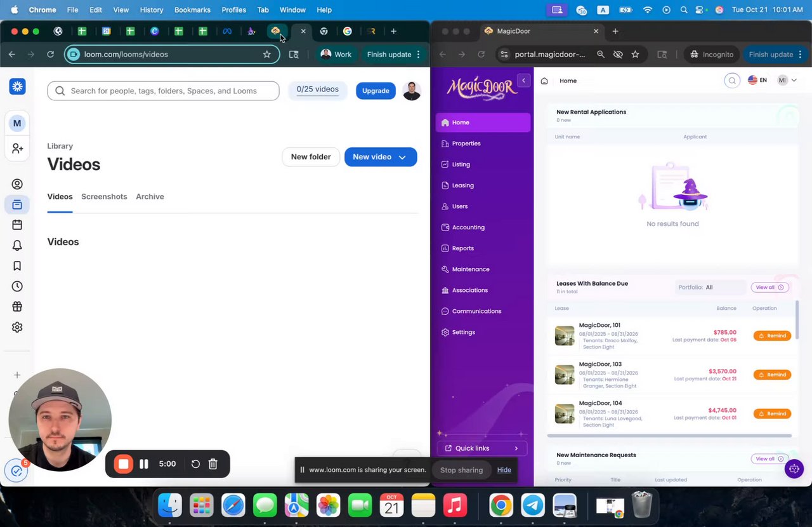This screenshot has height=527, width=812.
Task: Expand Quick links in MagicDoor sidebar
Action: [482, 448]
